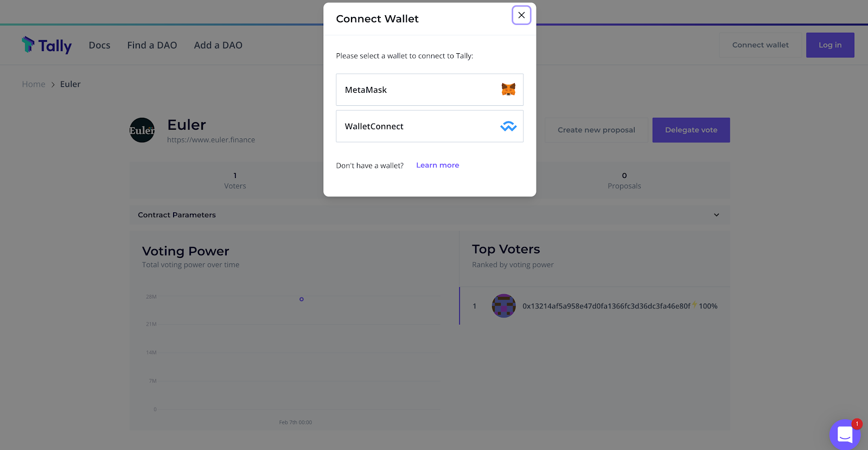Close the Connect Wallet dialog
Screen dimensions: 868x450
pos(521,15)
